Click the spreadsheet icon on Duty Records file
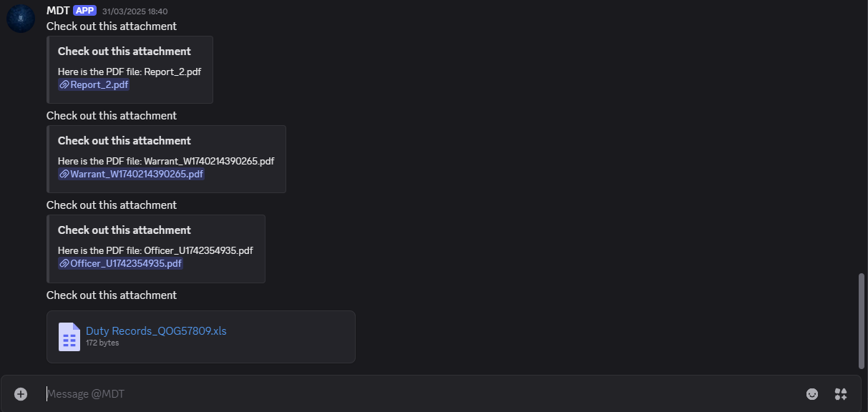 pyautogui.click(x=69, y=336)
